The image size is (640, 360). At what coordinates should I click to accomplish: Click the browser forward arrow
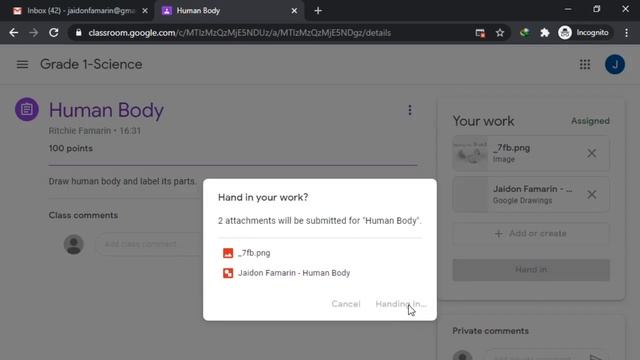[x=33, y=33]
